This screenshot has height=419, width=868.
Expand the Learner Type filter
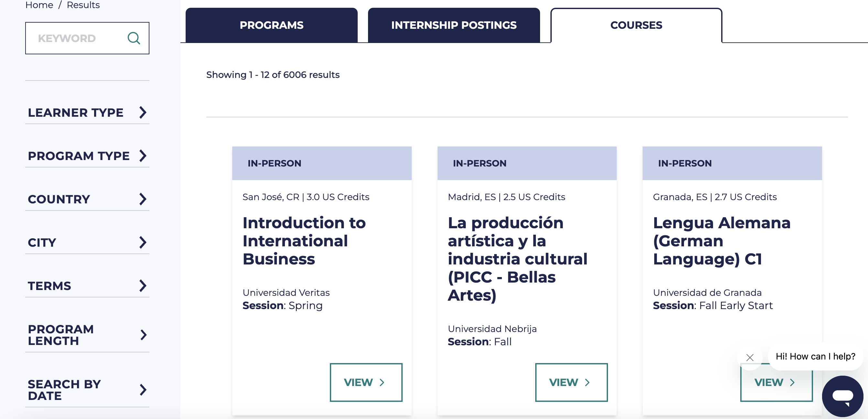(x=87, y=113)
